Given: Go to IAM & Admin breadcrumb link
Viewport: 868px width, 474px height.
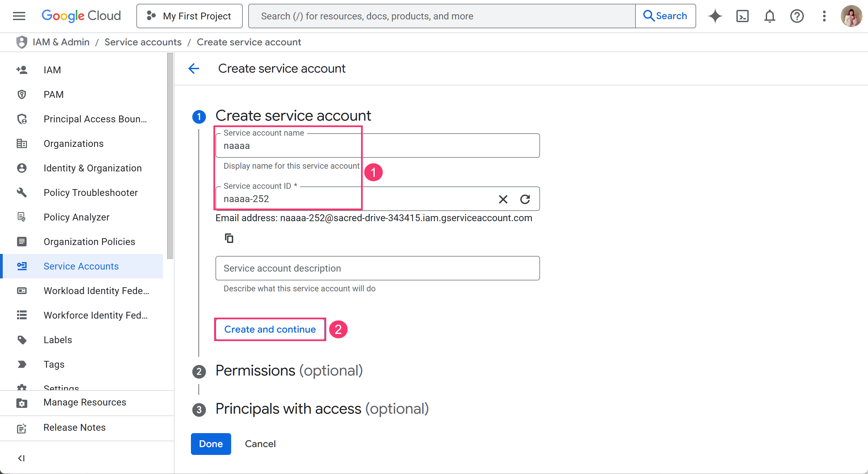Looking at the screenshot, I should (x=61, y=42).
